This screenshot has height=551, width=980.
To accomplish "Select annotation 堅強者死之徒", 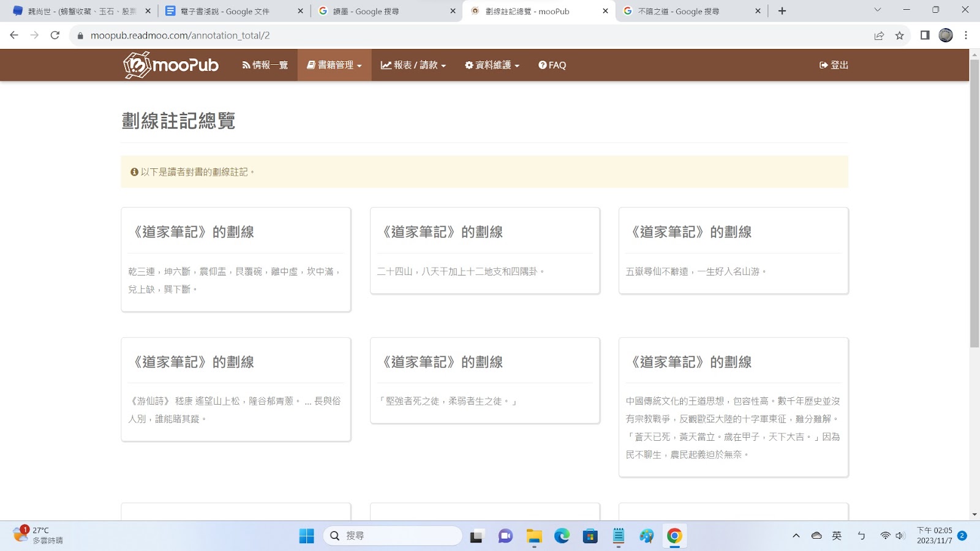I will [485, 380].
